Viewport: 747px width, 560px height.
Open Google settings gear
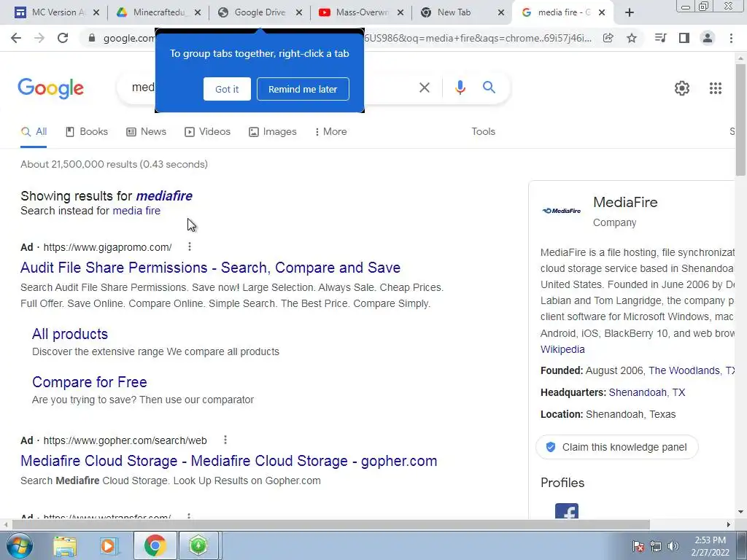[x=682, y=88]
